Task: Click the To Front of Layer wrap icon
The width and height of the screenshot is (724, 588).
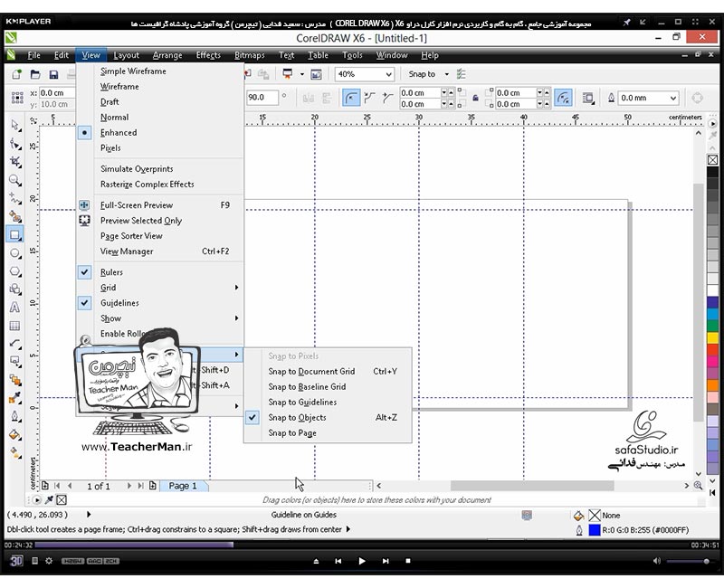Action: pos(587,98)
